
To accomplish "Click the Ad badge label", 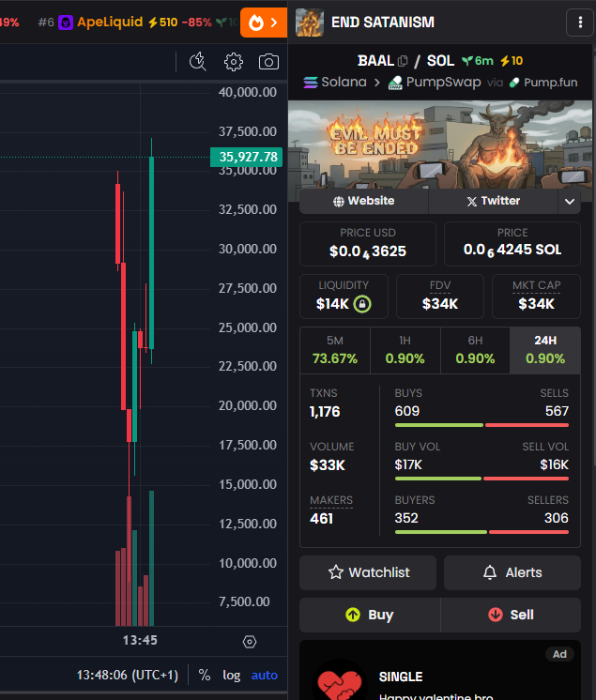I will (559, 654).
